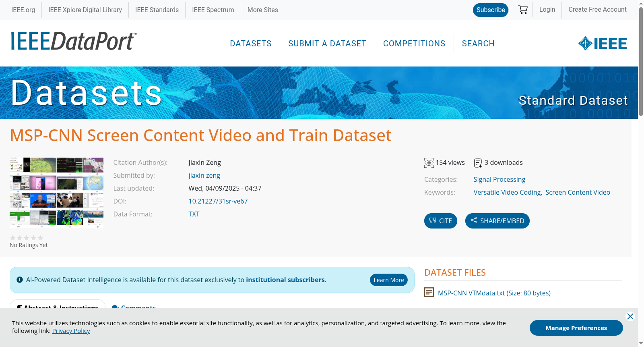Click the views eye icon
644x347 pixels.
pos(429,163)
